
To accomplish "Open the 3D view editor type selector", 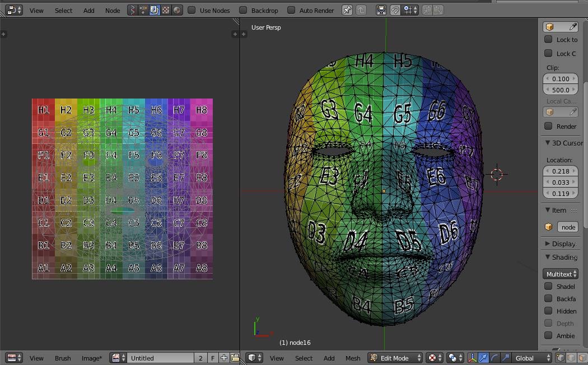I will 255,358.
